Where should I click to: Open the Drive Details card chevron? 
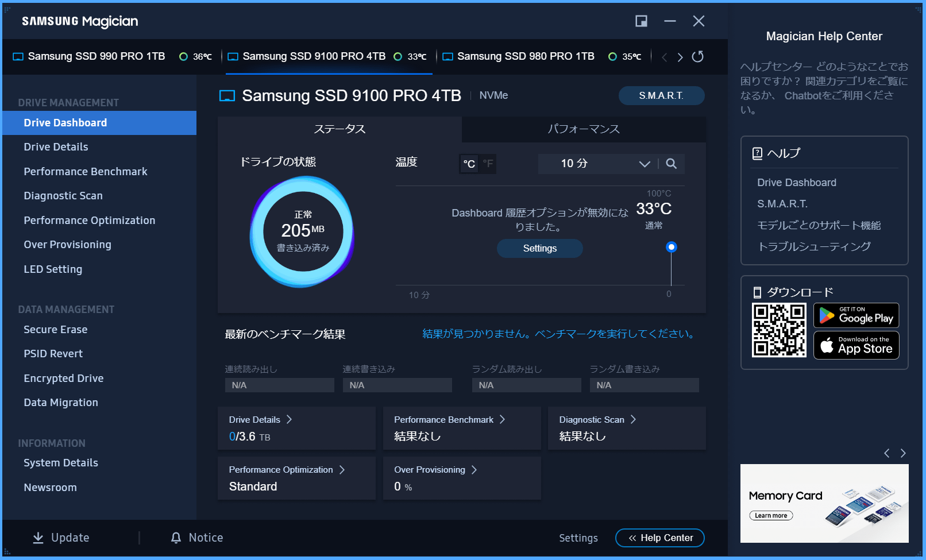coord(289,419)
